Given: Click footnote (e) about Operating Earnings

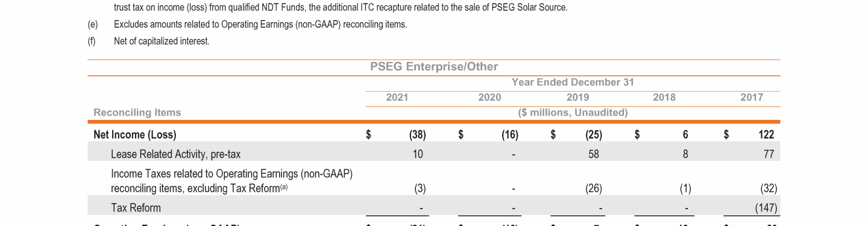Looking at the screenshot, I should (247, 25).
